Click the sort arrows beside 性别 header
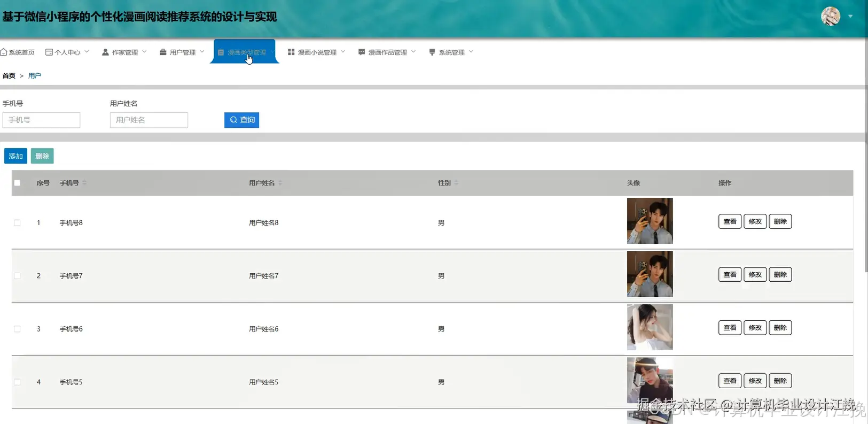The height and width of the screenshot is (424, 868). (x=456, y=183)
